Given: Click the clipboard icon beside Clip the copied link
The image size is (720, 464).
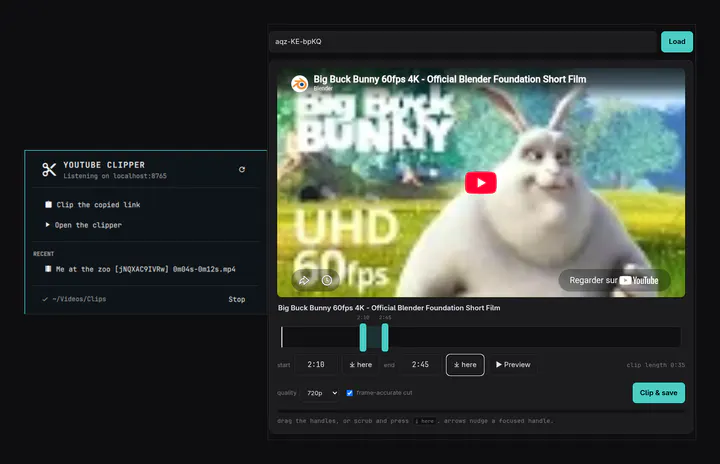Looking at the screenshot, I should pyautogui.click(x=48, y=204).
